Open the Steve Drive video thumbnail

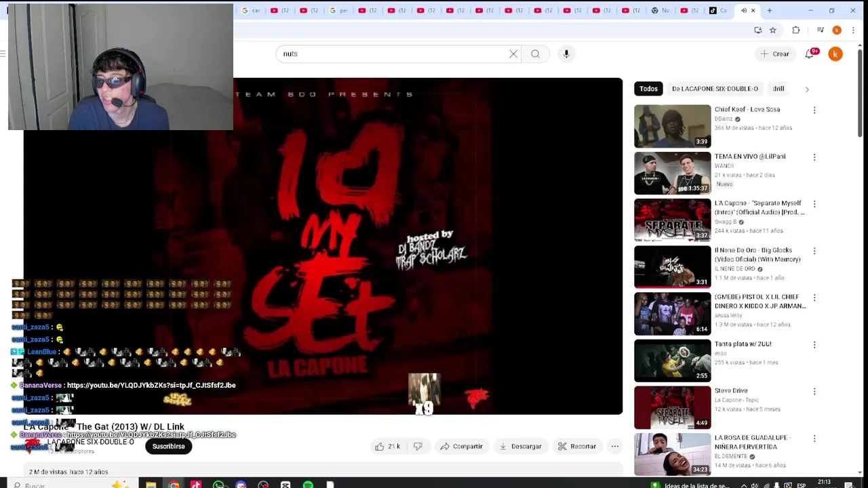point(673,407)
